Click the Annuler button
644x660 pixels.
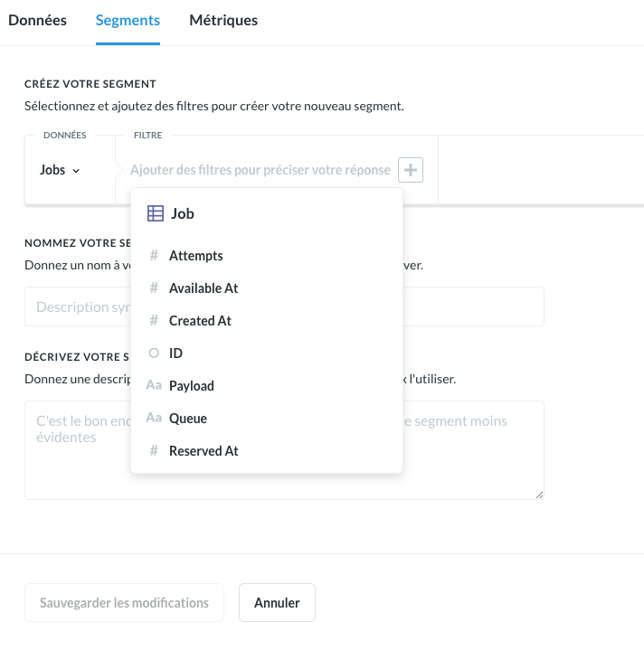pyautogui.click(x=277, y=602)
